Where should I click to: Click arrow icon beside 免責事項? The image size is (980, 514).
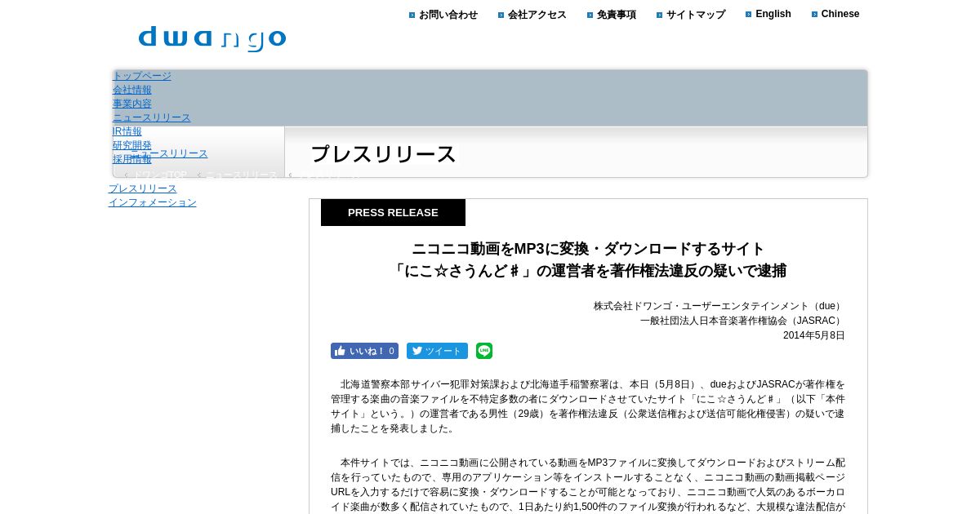(x=590, y=15)
